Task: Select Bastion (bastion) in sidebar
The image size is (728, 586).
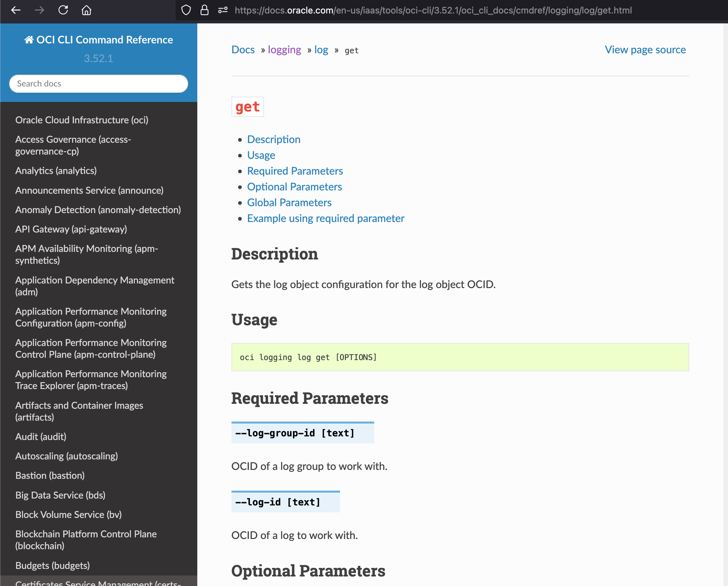Action: [x=50, y=475]
